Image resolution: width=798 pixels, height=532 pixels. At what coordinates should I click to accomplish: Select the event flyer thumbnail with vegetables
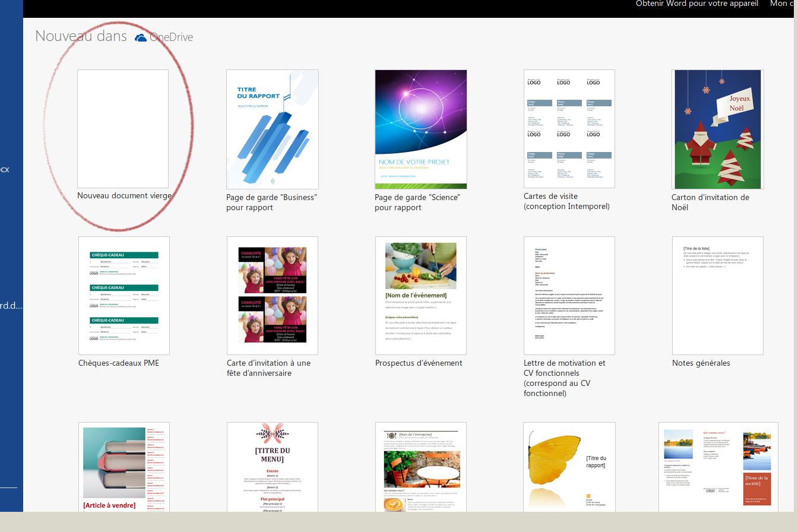tap(421, 296)
